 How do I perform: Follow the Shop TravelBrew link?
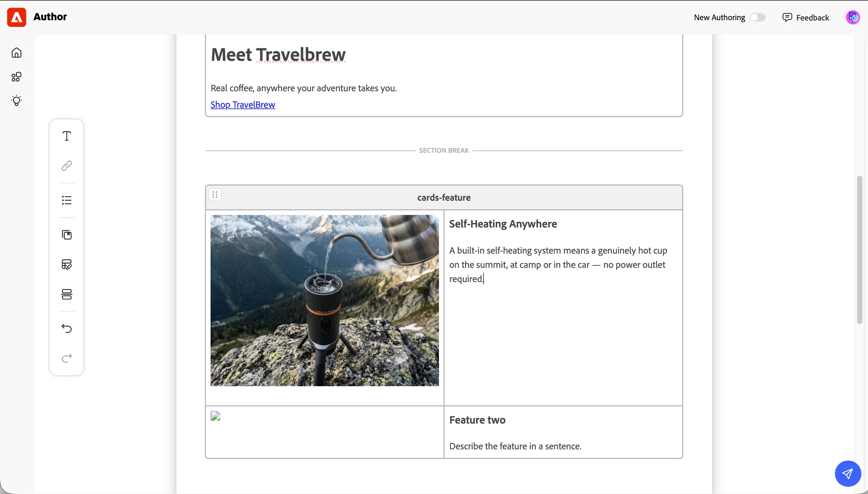pyautogui.click(x=243, y=104)
